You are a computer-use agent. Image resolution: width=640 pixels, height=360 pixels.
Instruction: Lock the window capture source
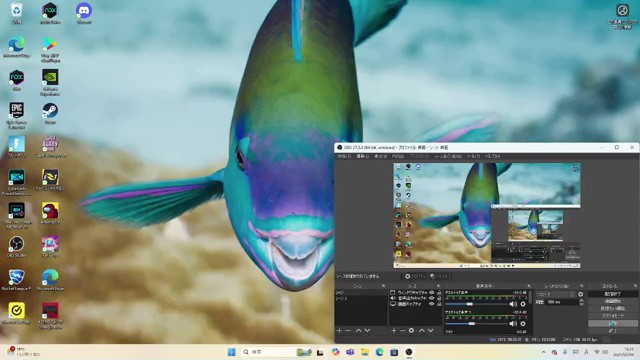439,293
